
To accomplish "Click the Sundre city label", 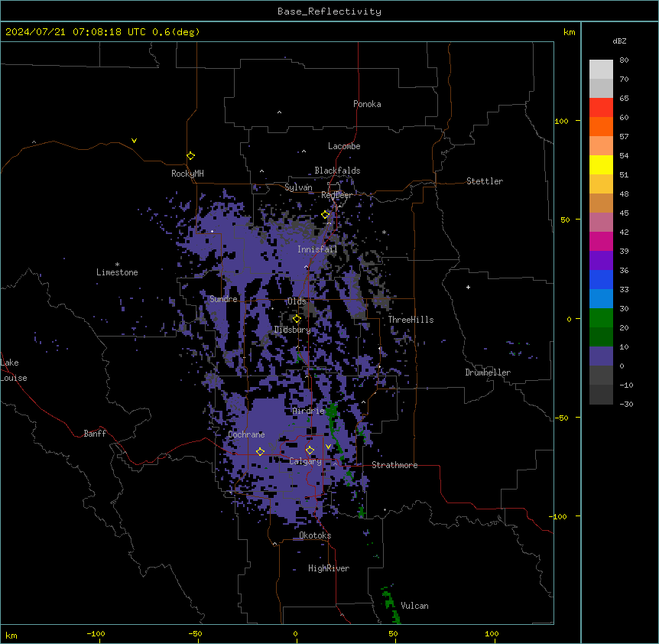I will tap(223, 299).
